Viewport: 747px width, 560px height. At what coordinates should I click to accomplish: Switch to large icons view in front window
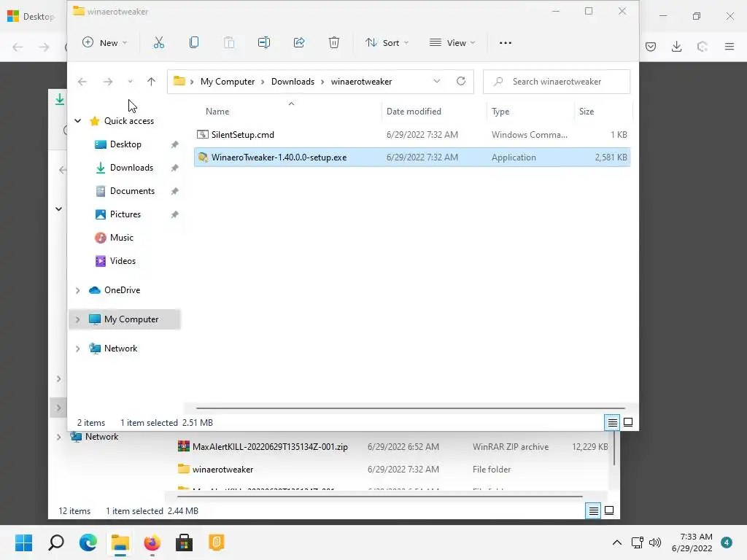(x=628, y=422)
